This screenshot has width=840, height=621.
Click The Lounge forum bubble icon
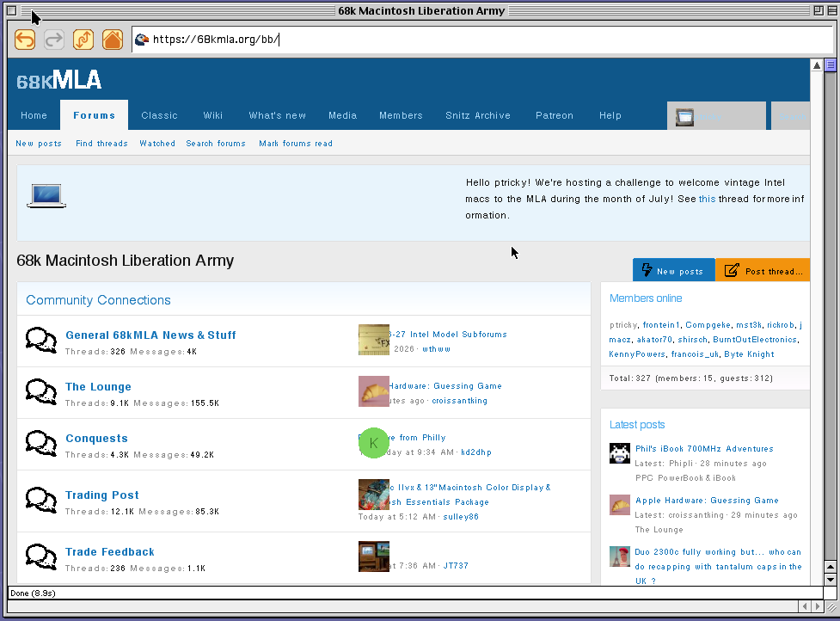41,391
